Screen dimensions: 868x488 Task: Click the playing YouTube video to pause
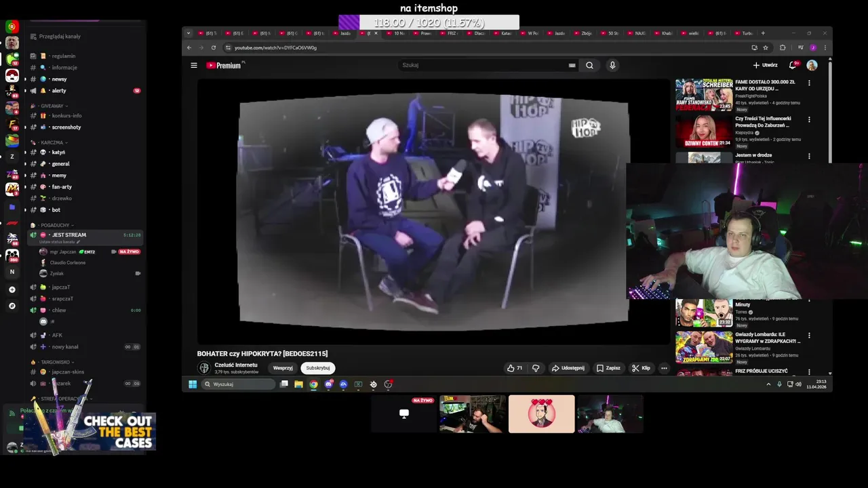coord(434,211)
